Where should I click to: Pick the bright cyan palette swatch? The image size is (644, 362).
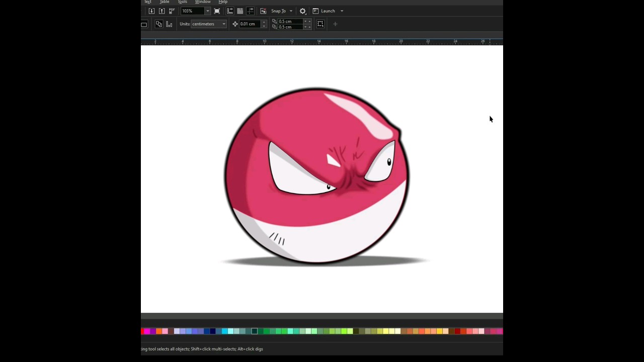point(224,331)
